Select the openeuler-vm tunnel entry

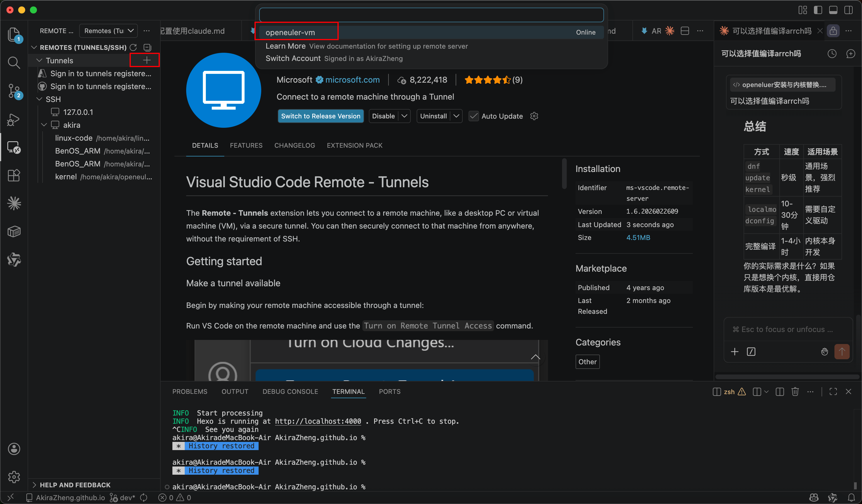(290, 32)
